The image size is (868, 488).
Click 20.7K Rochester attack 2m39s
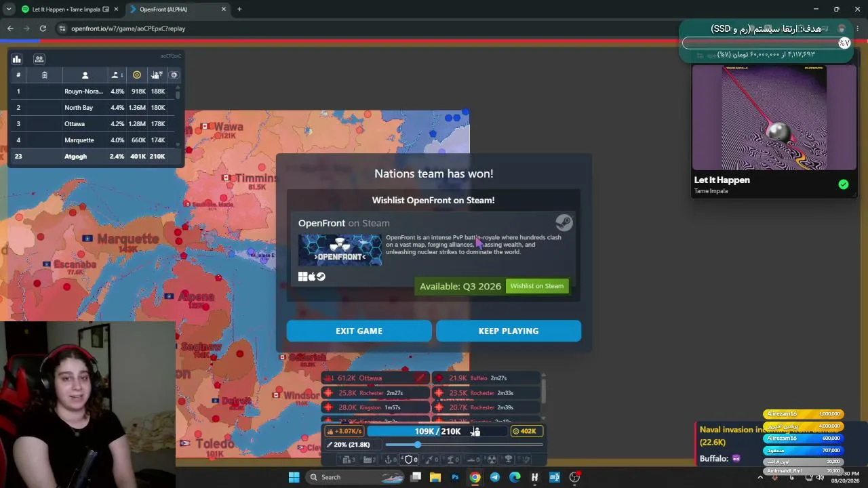(486, 407)
